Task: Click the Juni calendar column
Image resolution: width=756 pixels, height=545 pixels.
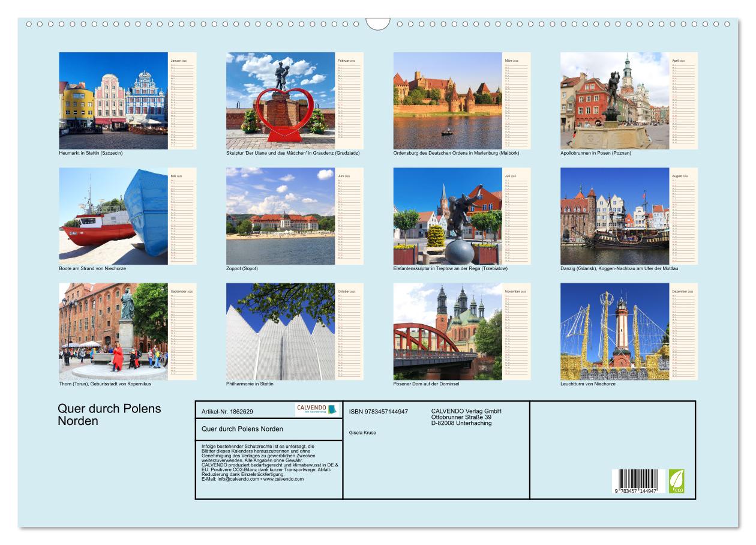Action: [x=349, y=216]
